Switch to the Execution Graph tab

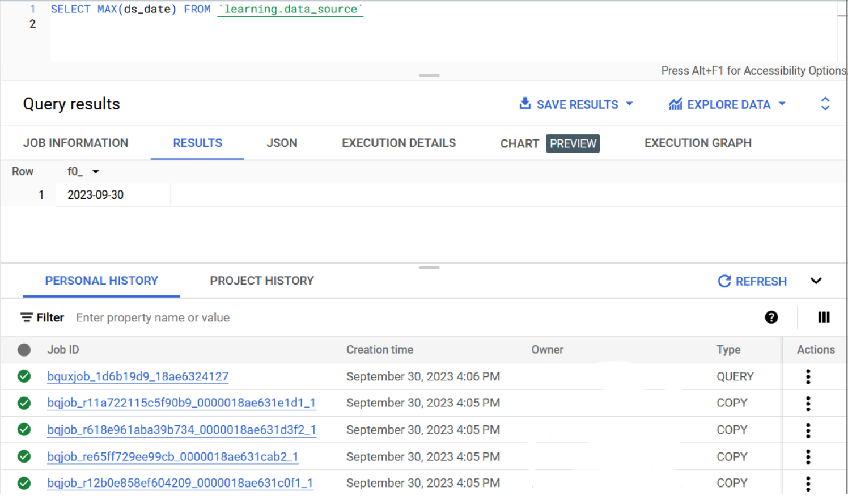698,143
